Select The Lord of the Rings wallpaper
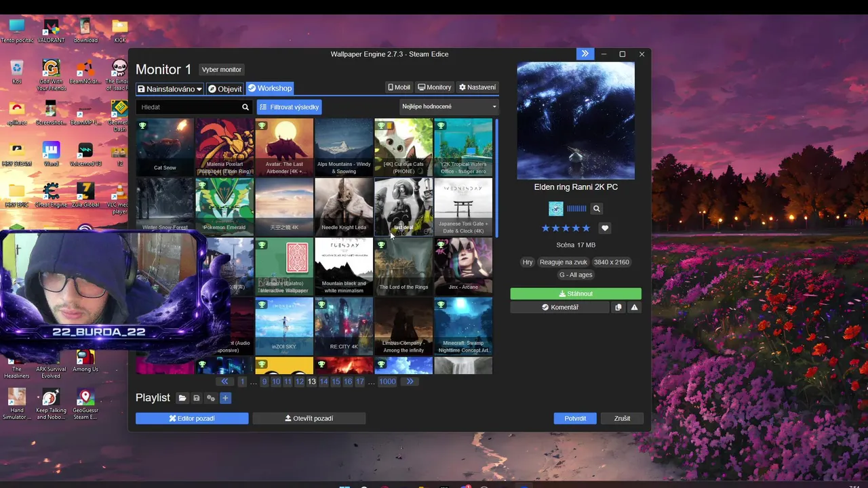Viewport: 868px width, 488px height. tap(403, 266)
